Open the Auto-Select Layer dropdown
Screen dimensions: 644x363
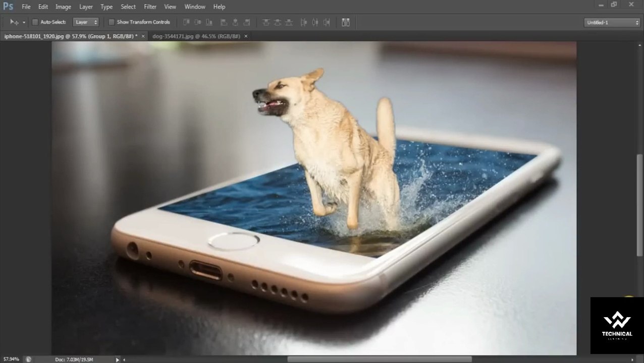pos(86,22)
